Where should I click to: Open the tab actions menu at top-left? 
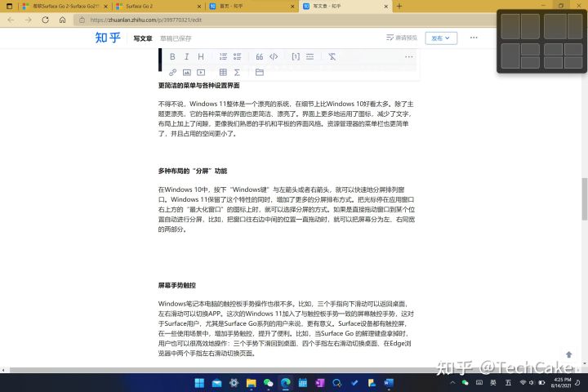pyautogui.click(x=9, y=6)
